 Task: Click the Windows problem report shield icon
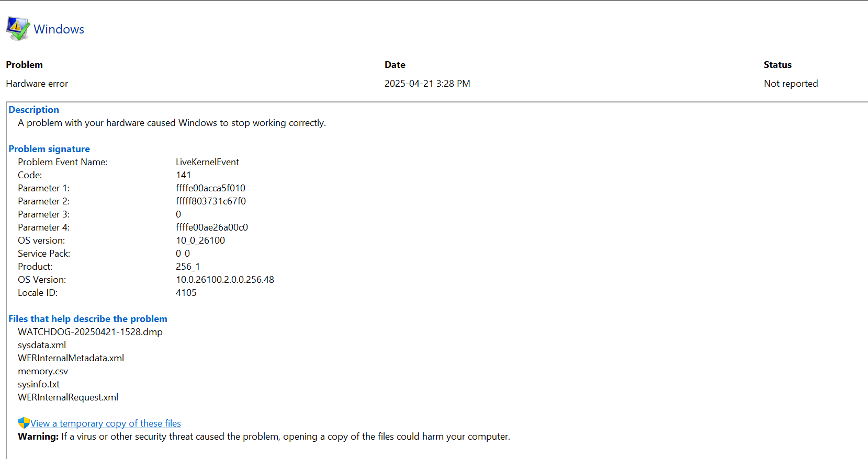pyautogui.click(x=18, y=28)
